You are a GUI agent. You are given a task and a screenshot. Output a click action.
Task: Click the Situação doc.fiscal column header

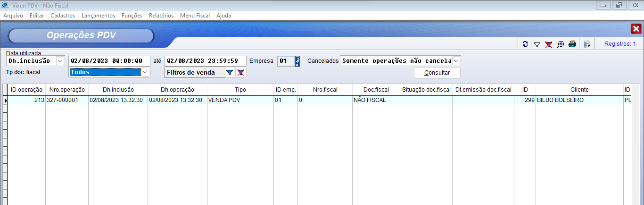tap(426, 89)
